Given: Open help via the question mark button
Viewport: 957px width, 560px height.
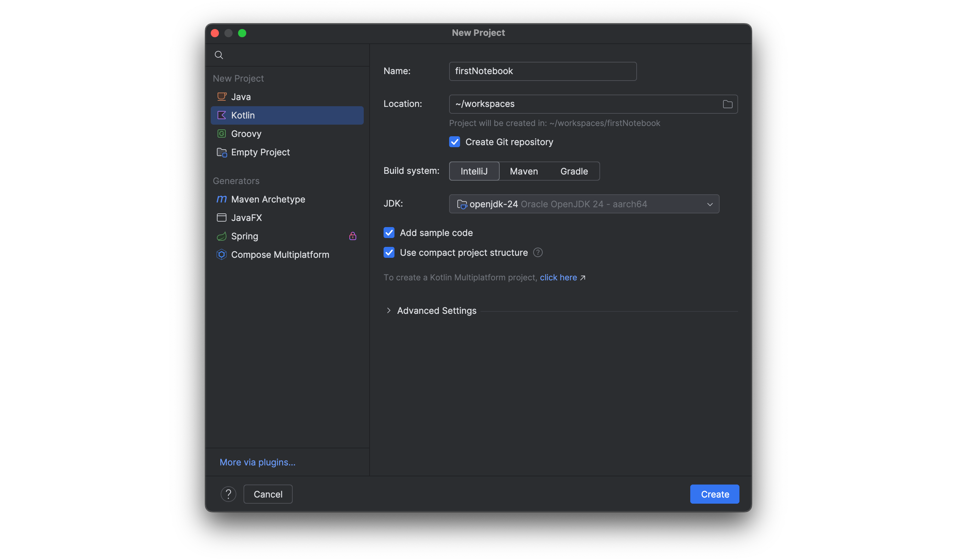Looking at the screenshot, I should [x=228, y=494].
